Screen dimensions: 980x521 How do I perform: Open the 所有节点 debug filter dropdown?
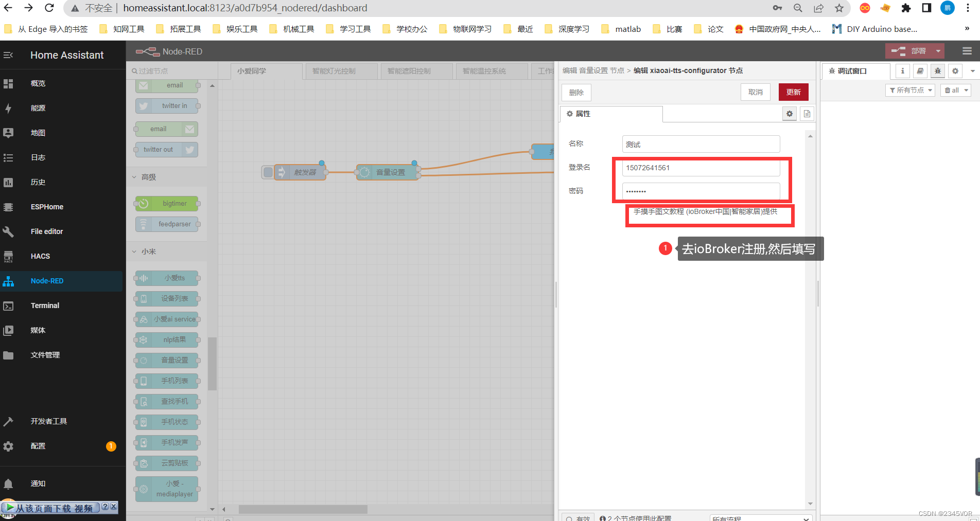910,90
